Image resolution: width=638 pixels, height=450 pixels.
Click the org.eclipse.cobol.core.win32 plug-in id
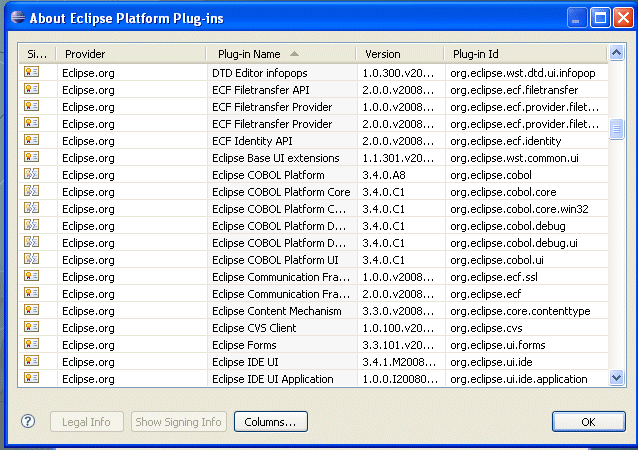[519, 209]
